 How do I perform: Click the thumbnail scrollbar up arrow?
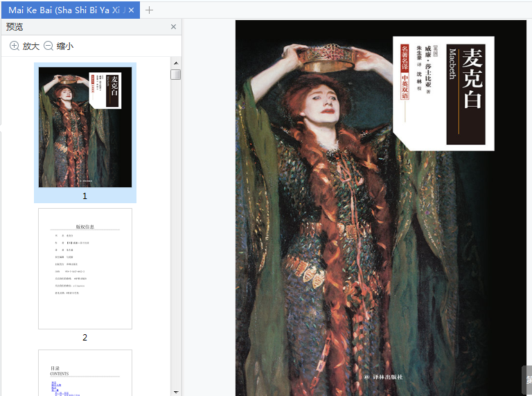[175, 63]
